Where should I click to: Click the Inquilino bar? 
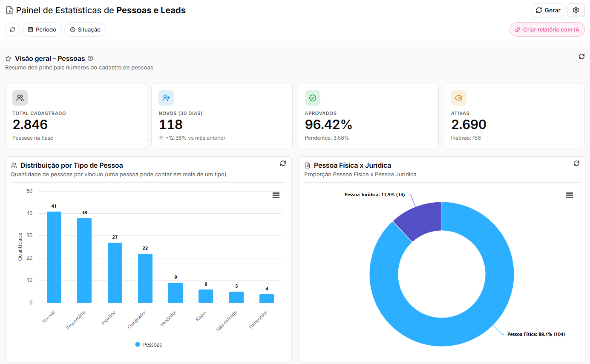point(115,273)
